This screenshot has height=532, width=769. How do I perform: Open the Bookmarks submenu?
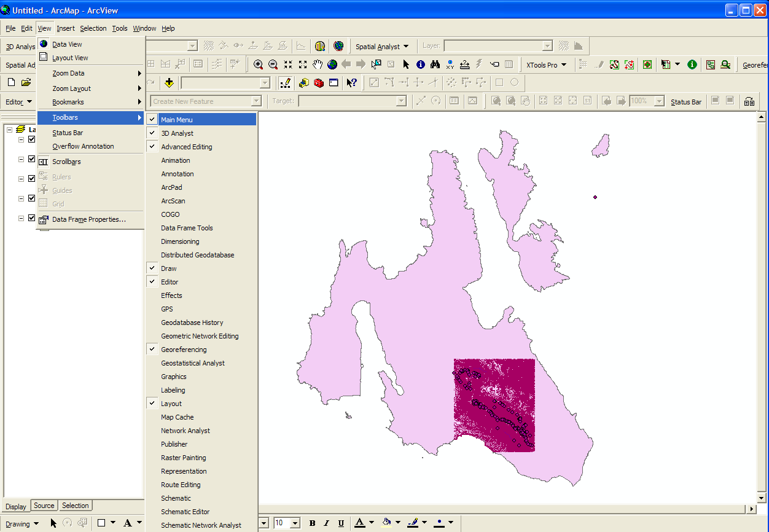pos(90,102)
